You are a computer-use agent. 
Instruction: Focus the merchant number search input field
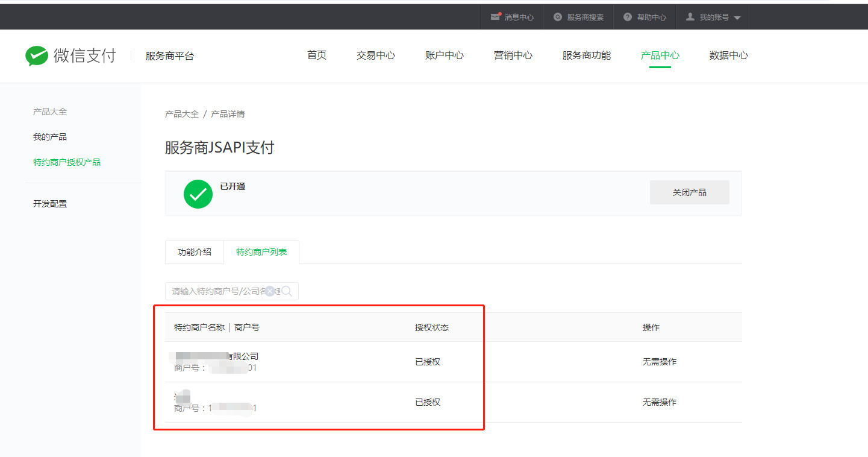tap(232, 291)
